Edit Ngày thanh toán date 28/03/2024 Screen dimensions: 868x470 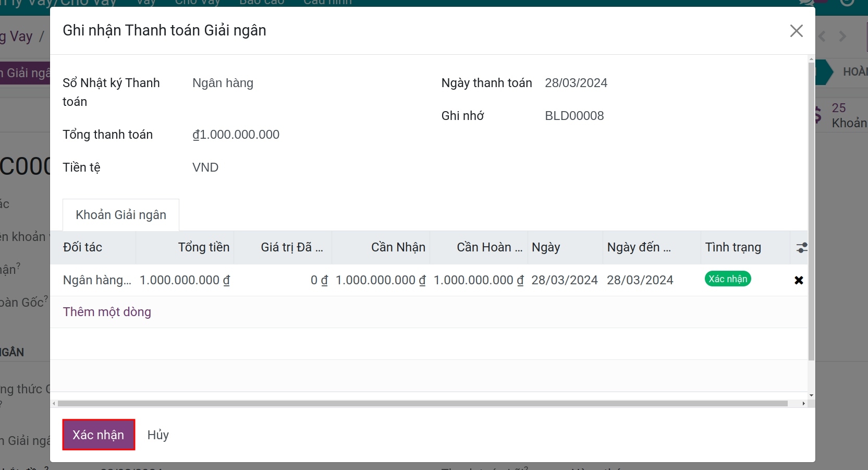[x=576, y=83]
